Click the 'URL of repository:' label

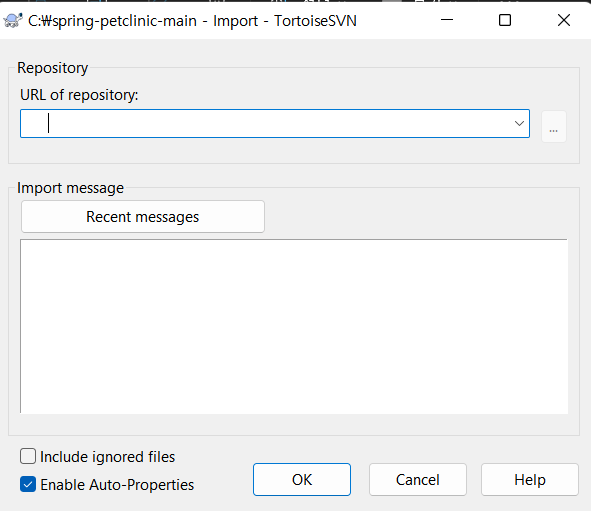[79, 95]
